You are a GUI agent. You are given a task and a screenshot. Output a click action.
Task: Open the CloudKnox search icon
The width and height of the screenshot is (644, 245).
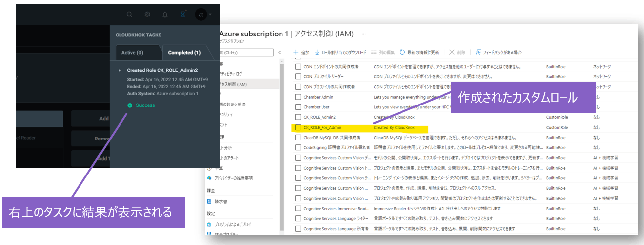point(129,15)
